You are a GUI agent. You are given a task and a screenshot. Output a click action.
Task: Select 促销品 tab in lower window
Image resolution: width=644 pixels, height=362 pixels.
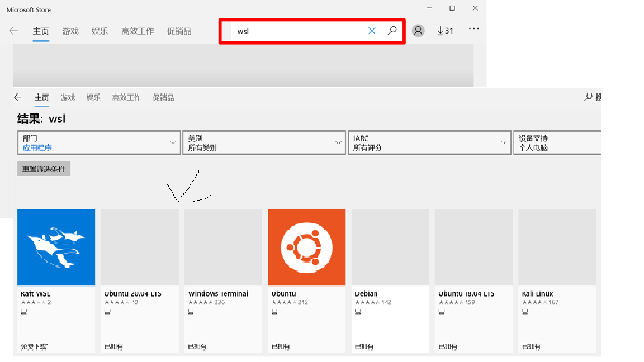pos(163,97)
